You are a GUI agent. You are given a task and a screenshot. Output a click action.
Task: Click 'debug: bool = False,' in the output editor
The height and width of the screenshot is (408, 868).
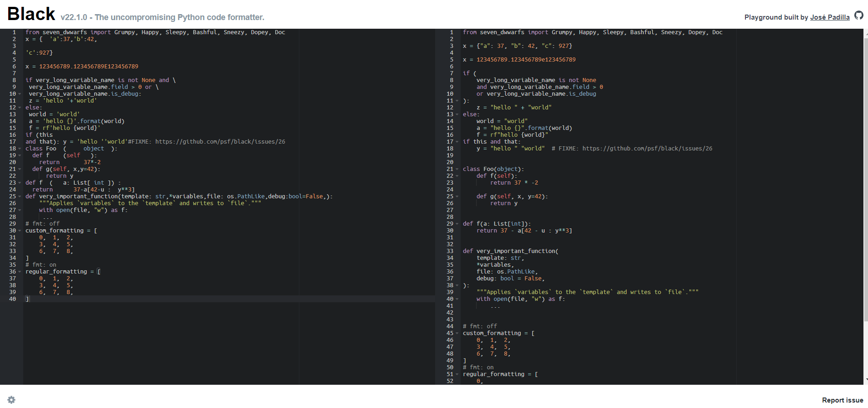point(511,279)
